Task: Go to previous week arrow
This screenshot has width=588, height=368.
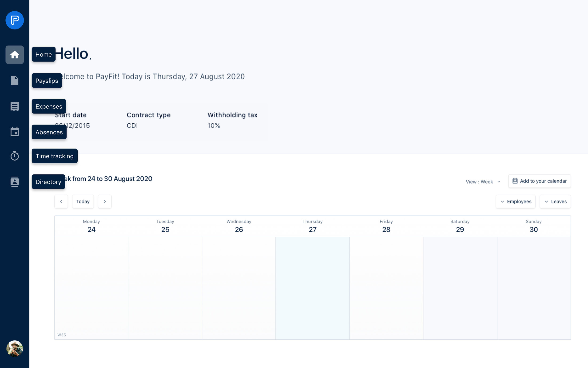Action: [61, 202]
